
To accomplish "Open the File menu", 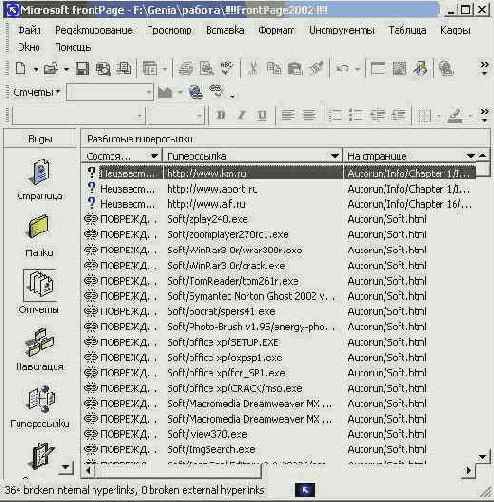I will 29,30.
